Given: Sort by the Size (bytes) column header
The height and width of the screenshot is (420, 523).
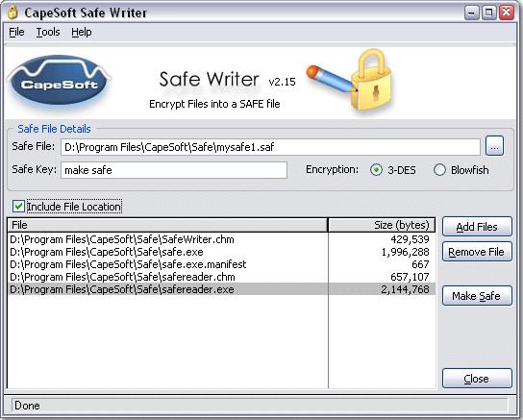Looking at the screenshot, I should (x=382, y=225).
